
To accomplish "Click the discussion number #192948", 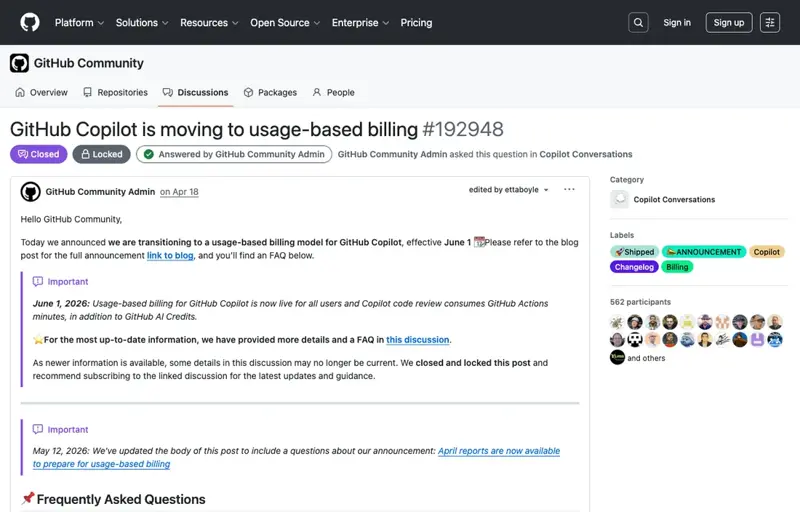I will [463, 130].
